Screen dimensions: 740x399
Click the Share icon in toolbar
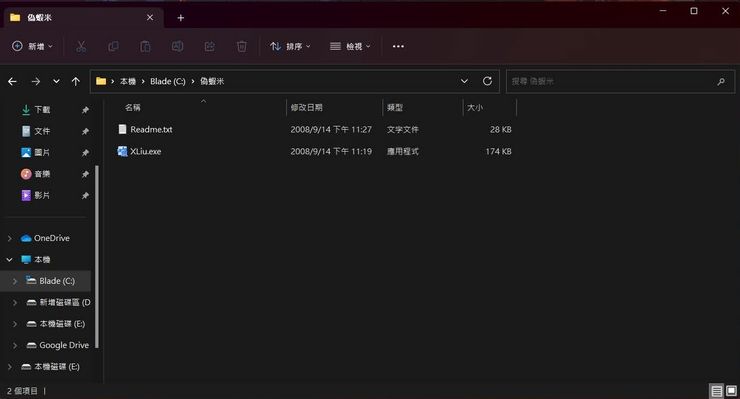point(210,46)
